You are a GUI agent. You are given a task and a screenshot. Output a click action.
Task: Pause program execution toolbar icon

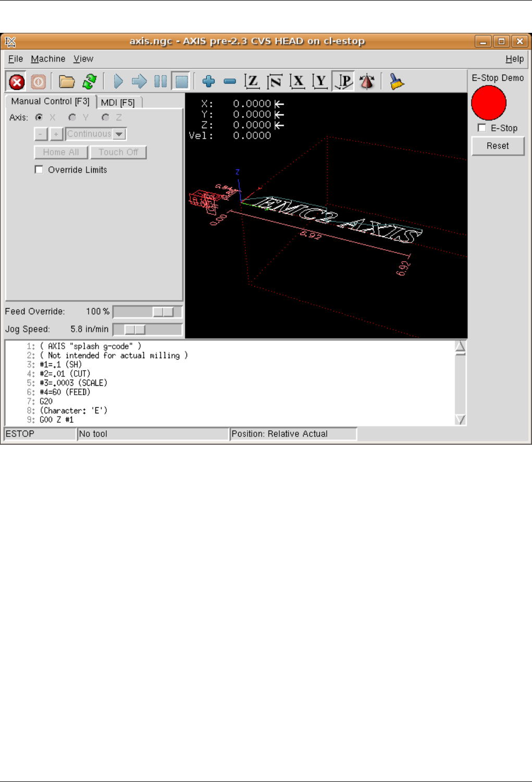coord(160,81)
